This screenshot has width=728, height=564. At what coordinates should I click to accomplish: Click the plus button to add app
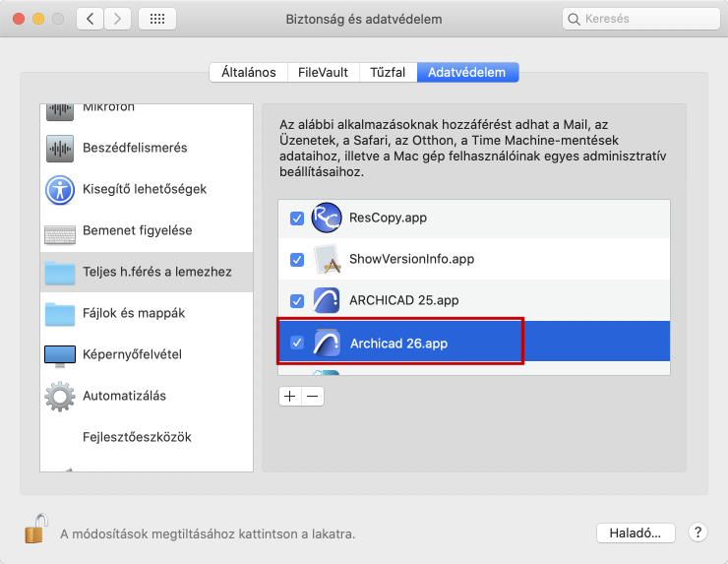click(289, 397)
